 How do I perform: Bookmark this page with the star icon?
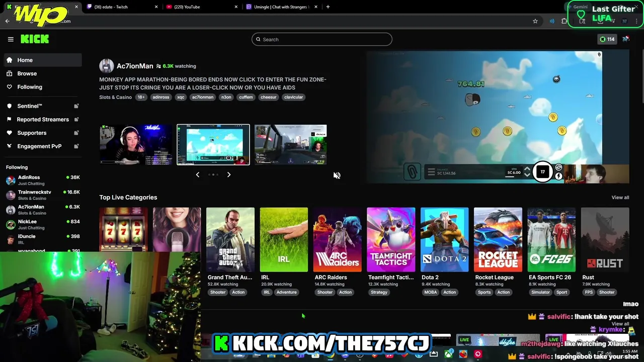(x=535, y=21)
